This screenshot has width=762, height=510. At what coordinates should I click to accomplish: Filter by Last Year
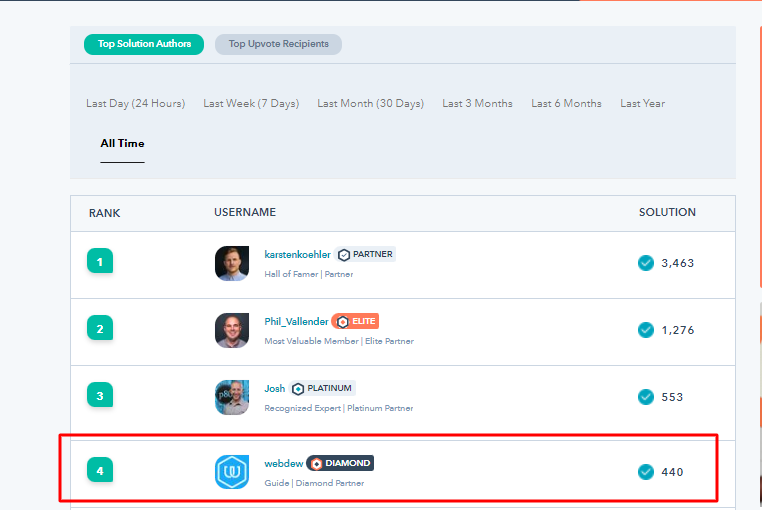point(642,104)
